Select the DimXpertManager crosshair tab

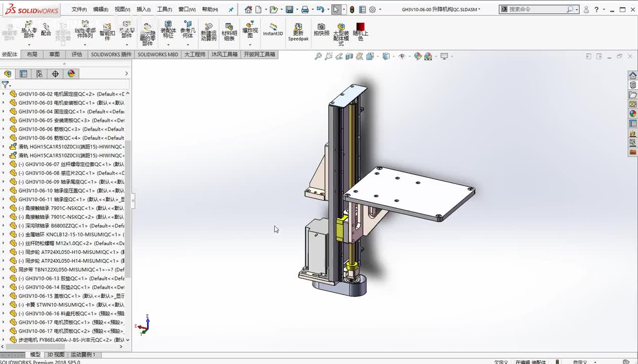pos(55,74)
